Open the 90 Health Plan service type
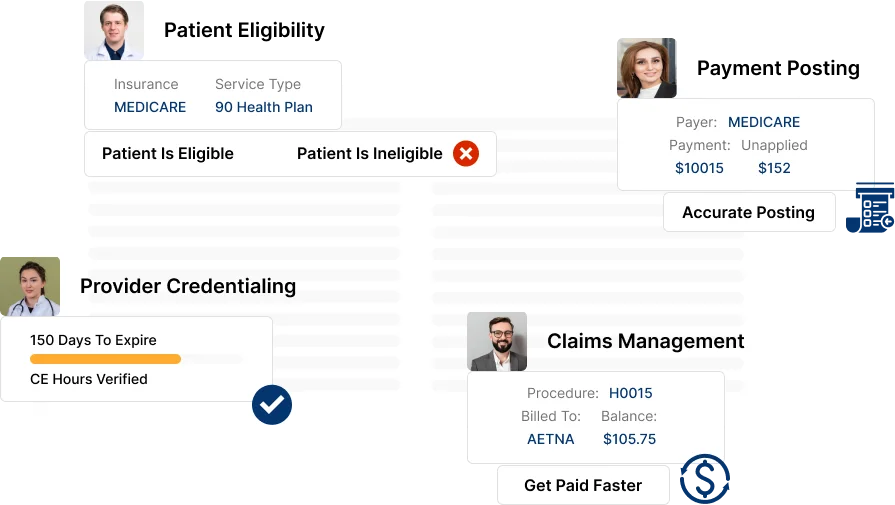The image size is (895, 505). (x=264, y=107)
